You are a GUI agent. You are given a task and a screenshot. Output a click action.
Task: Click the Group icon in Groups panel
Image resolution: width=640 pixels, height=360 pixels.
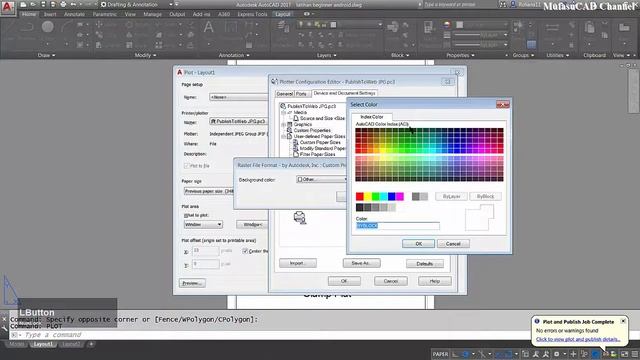pyautogui.click(x=518, y=26)
